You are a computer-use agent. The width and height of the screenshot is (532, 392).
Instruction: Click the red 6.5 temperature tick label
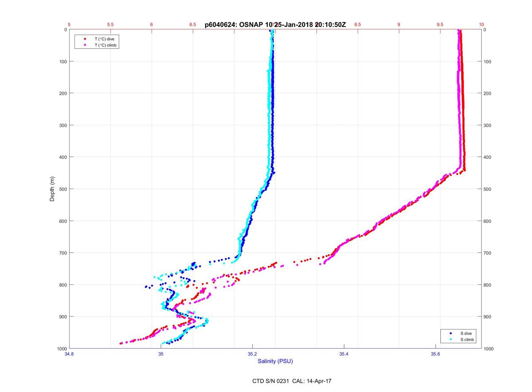click(x=193, y=25)
